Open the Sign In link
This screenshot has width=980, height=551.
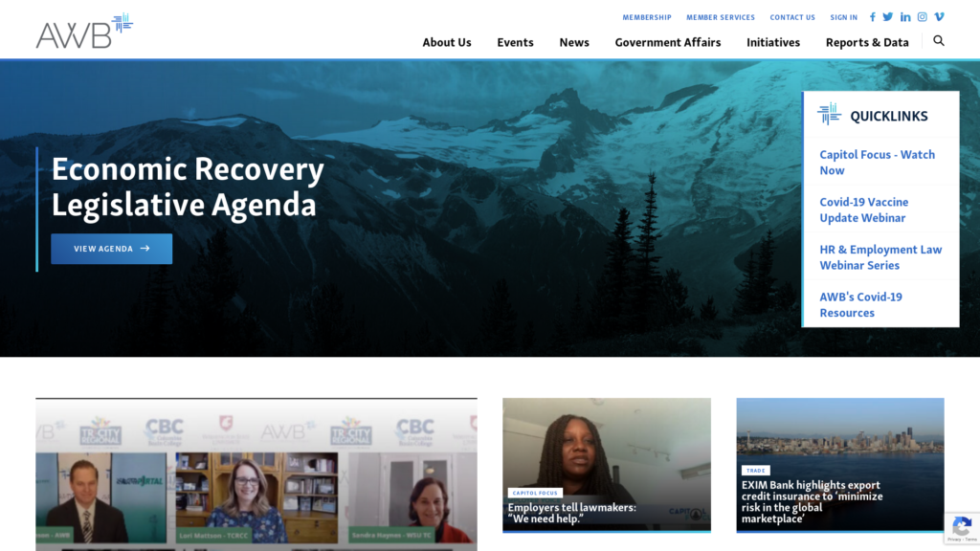point(844,17)
